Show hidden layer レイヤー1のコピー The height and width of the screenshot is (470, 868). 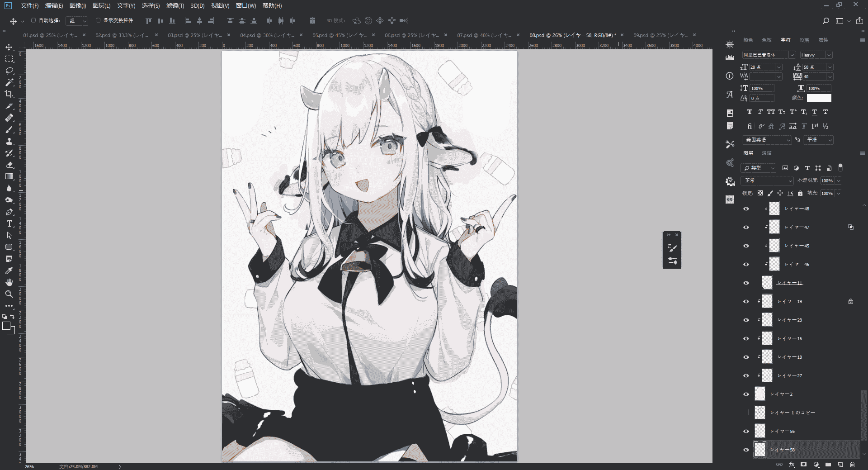tap(746, 413)
